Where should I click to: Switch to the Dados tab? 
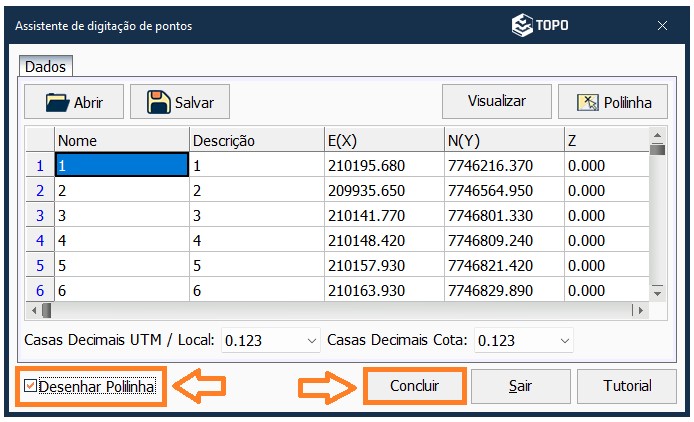point(45,67)
